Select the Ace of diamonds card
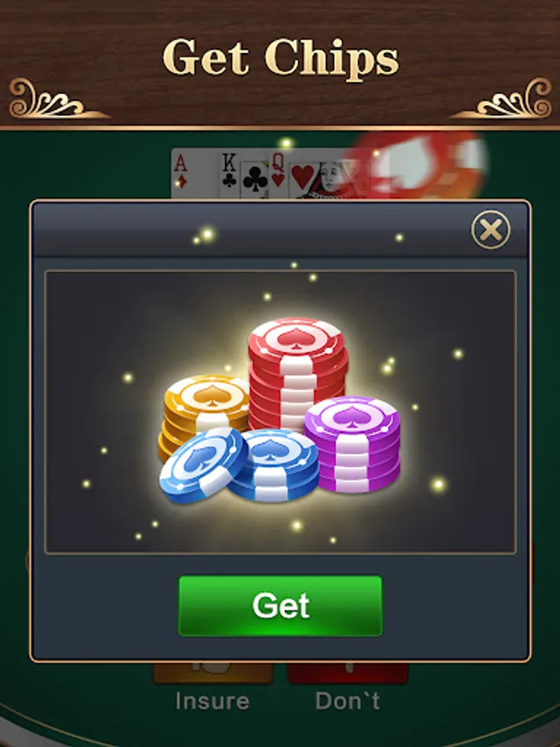This screenshot has width=560, height=747. click(195, 173)
